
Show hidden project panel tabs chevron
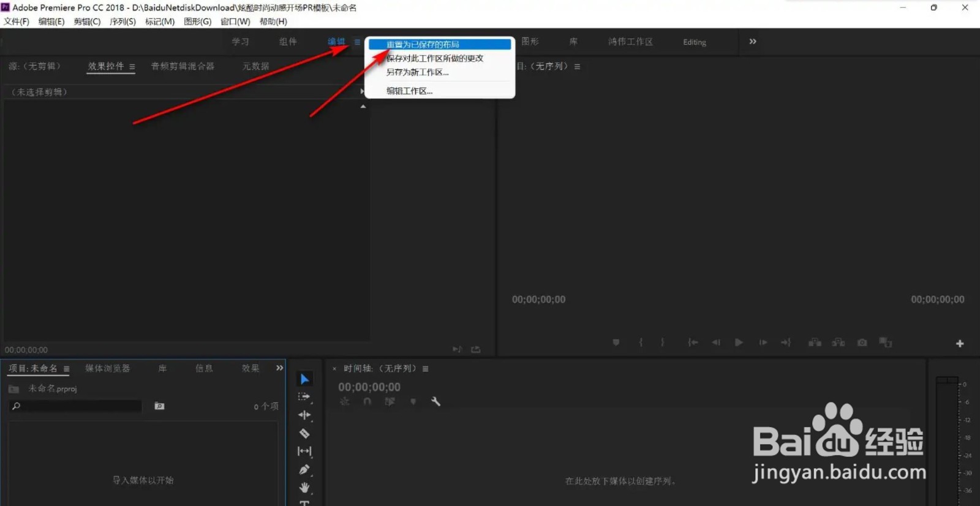(279, 368)
